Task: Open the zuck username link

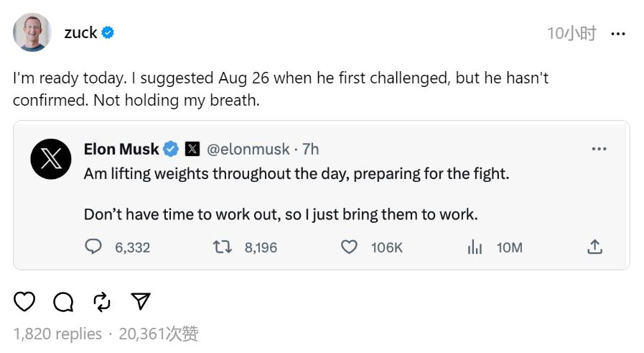Action: (80, 32)
